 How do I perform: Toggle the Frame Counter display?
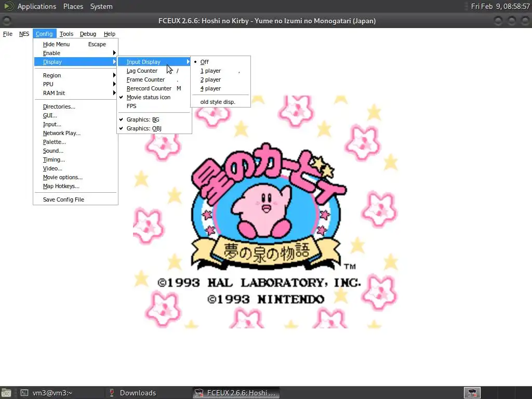coord(154,79)
